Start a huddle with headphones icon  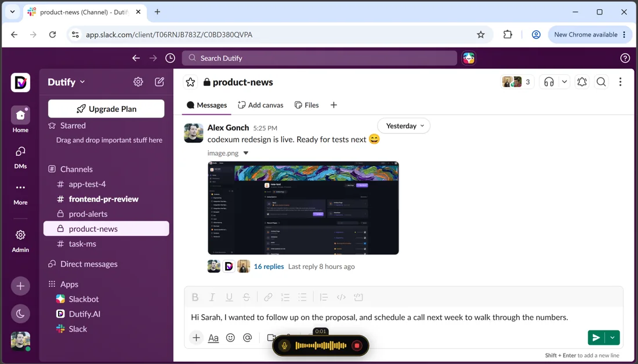pos(549,82)
